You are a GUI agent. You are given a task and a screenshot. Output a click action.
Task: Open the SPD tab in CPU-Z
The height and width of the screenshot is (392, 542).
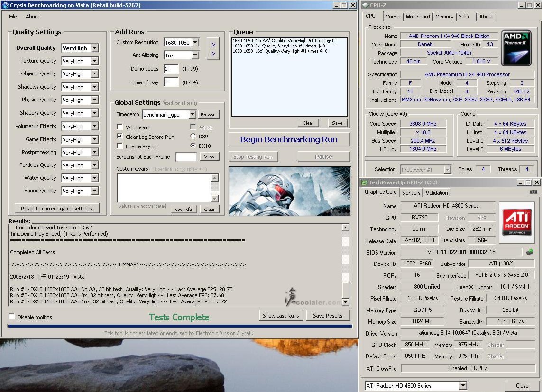tap(464, 17)
